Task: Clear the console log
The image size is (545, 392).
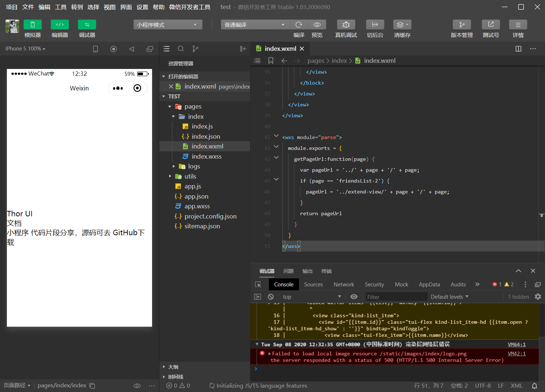Action: coord(271,297)
